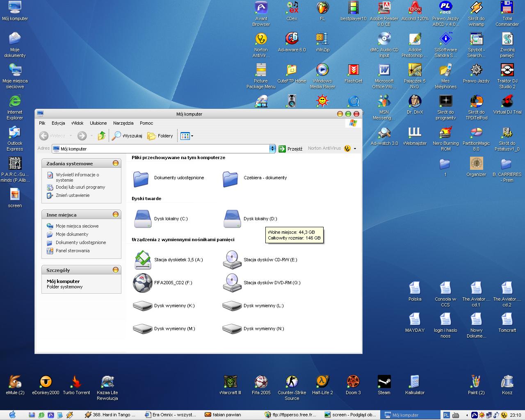Open the Dokumenty udostępnione folder
Image resolution: width=525 pixels, height=420 pixels.
click(141, 179)
